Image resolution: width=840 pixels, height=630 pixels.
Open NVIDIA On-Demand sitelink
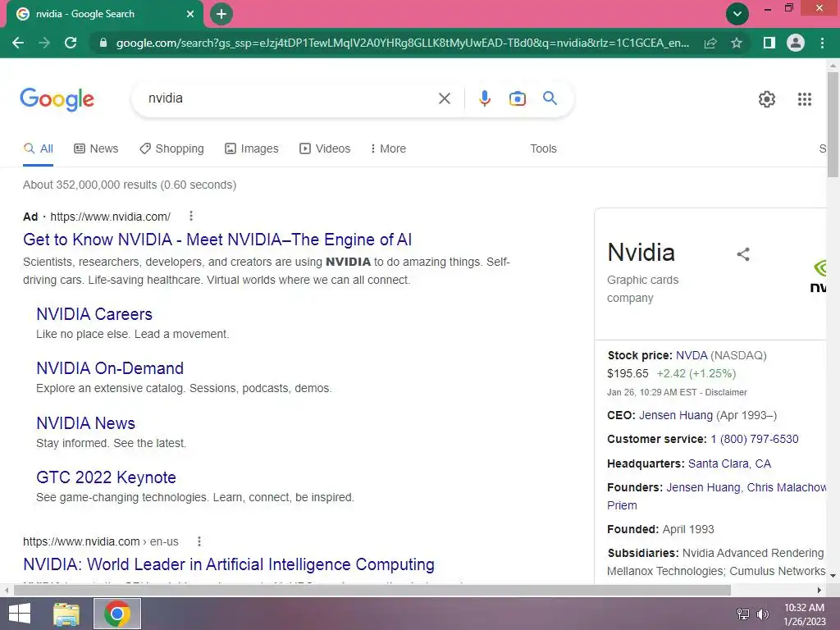(110, 368)
